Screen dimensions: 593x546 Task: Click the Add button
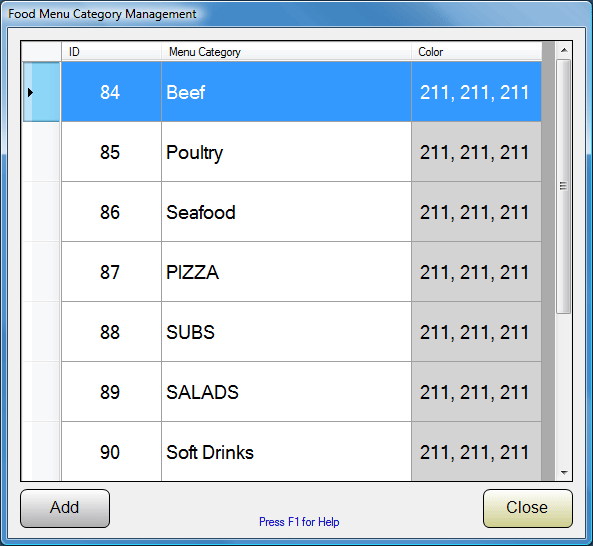[65, 508]
